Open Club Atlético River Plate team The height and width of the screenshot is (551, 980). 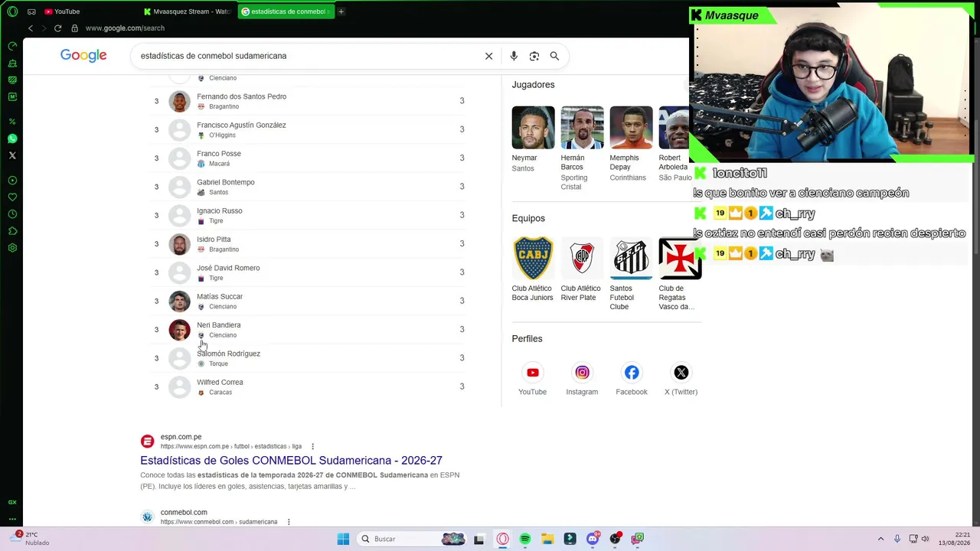tap(582, 269)
